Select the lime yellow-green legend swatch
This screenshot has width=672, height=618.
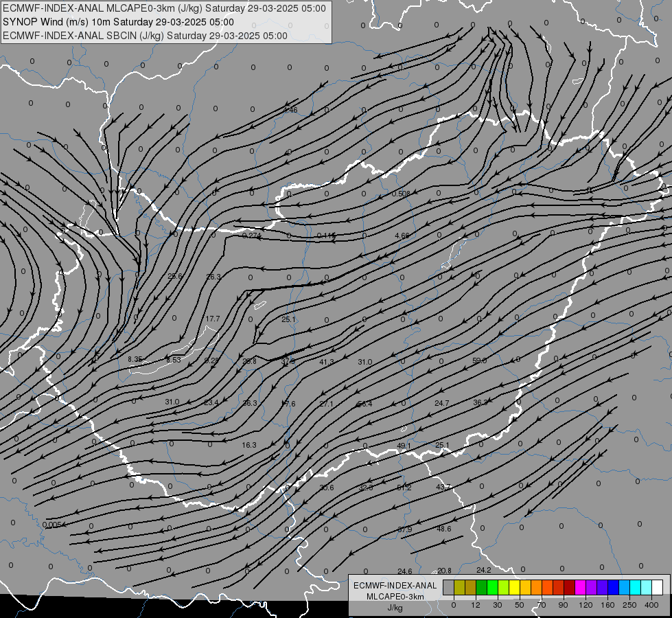504,587
